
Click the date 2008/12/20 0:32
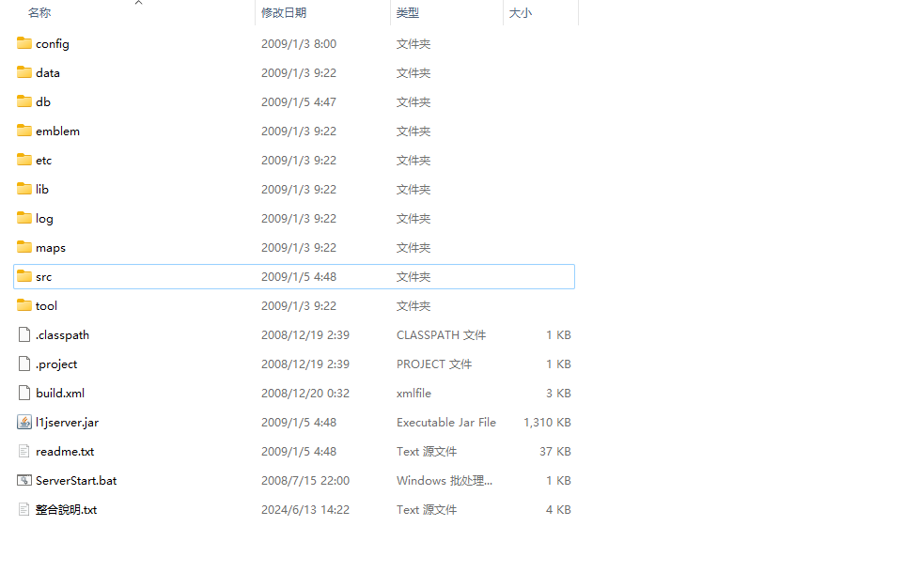305,393
